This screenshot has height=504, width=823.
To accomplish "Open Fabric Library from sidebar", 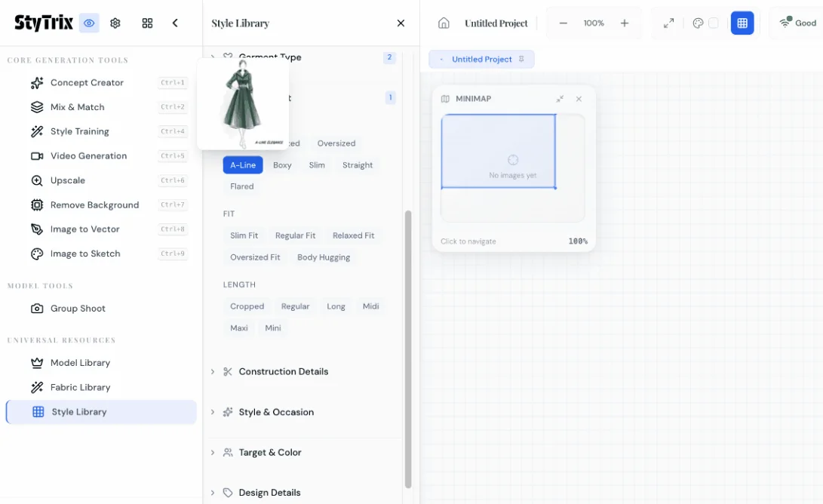I will pos(80,388).
